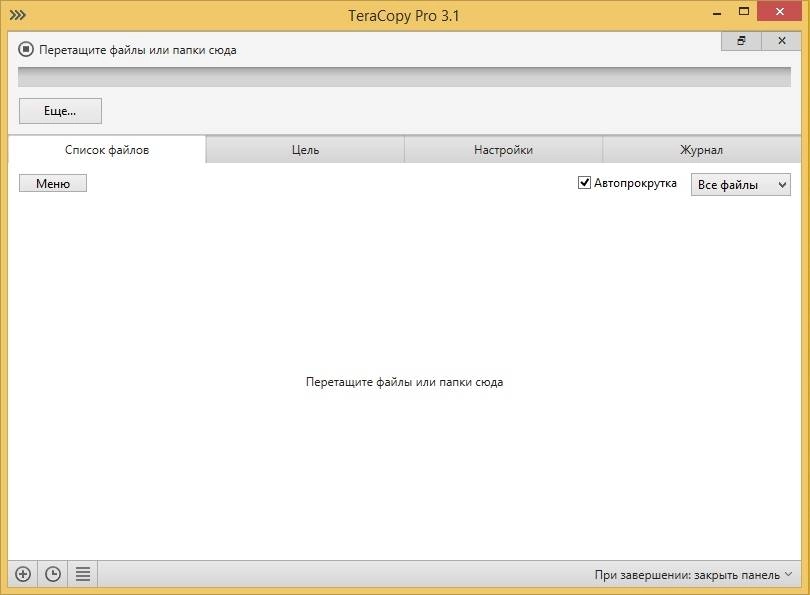Open the Настройки tab

[503, 150]
